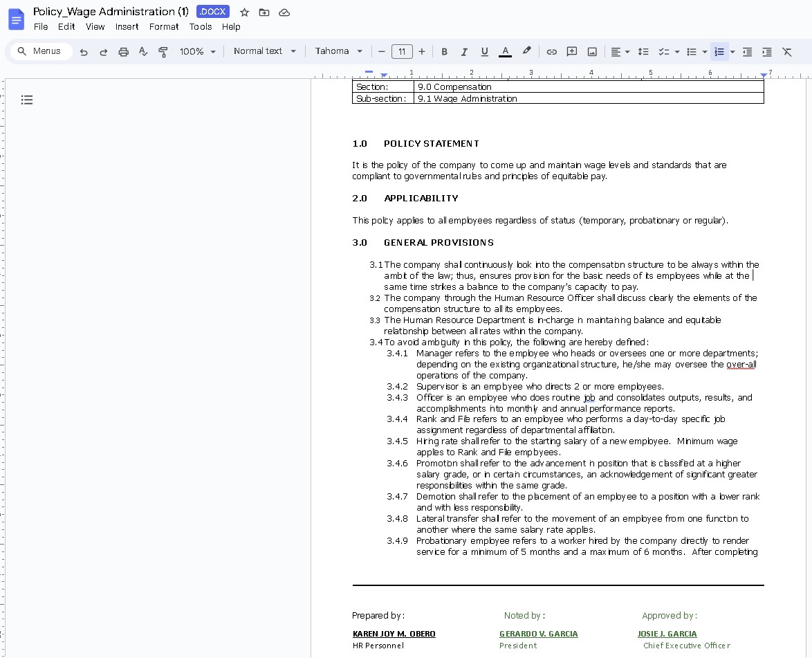Image resolution: width=812 pixels, height=658 pixels.
Task: Increase font size with plus button
Action: (x=422, y=52)
